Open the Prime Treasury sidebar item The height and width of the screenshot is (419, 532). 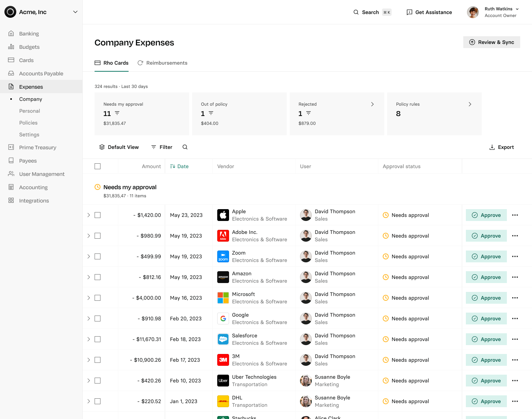coord(38,147)
